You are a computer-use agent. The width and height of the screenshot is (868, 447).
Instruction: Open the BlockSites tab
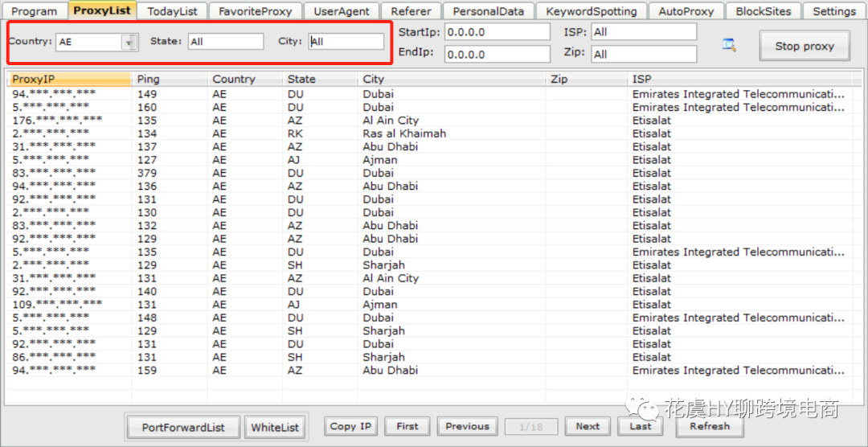pyautogui.click(x=763, y=11)
